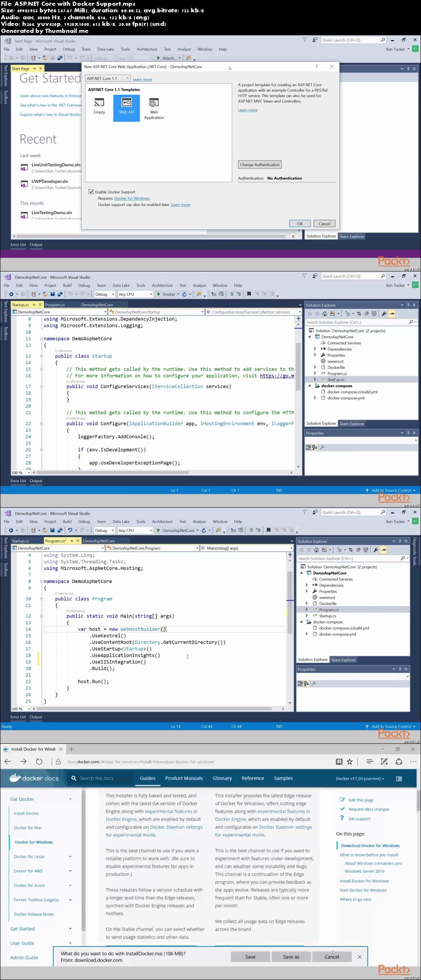421x980 pixels.
Task: Dismiss the InstallDocker.msi download bar with the X
Action: (360, 957)
